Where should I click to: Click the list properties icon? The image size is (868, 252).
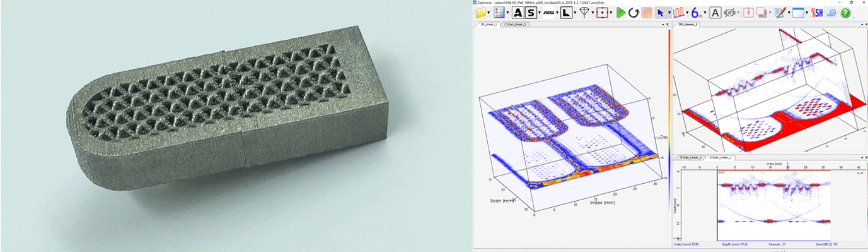pyautogui.click(x=499, y=13)
